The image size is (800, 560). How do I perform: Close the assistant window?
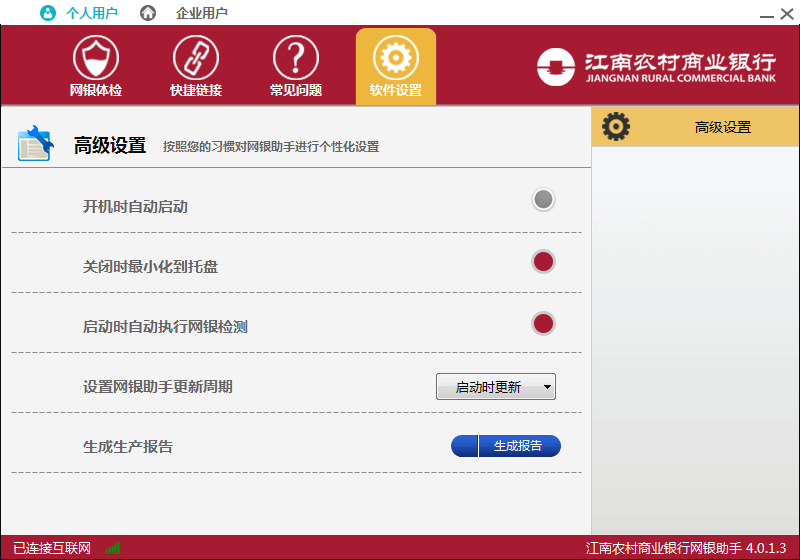787,14
